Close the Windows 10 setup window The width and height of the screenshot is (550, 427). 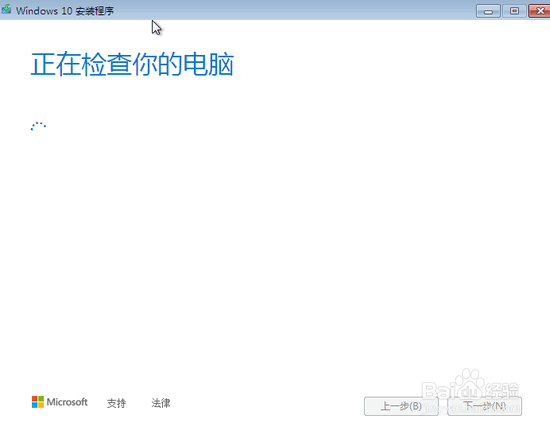pyautogui.click(x=539, y=11)
